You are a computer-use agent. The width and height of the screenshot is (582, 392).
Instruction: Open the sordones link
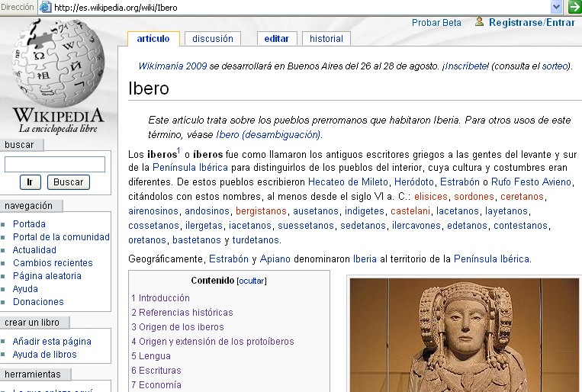(x=474, y=196)
